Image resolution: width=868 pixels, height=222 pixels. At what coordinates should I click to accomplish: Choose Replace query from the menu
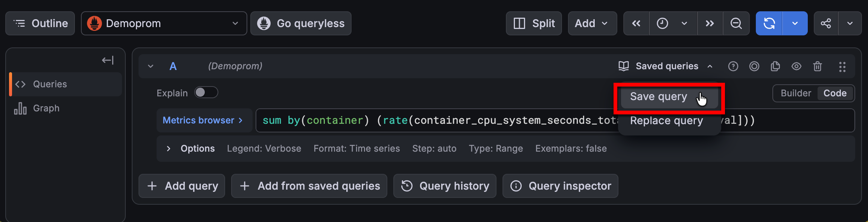tap(669, 121)
